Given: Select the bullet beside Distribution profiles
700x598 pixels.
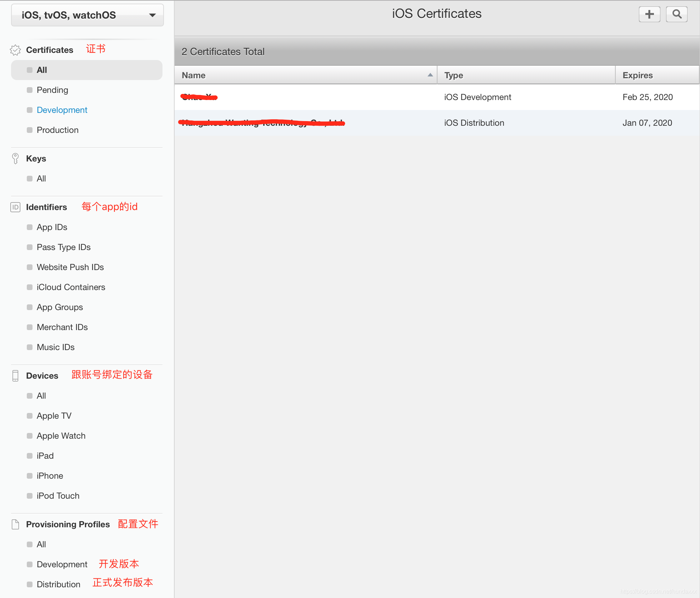Looking at the screenshot, I should pyautogui.click(x=30, y=584).
